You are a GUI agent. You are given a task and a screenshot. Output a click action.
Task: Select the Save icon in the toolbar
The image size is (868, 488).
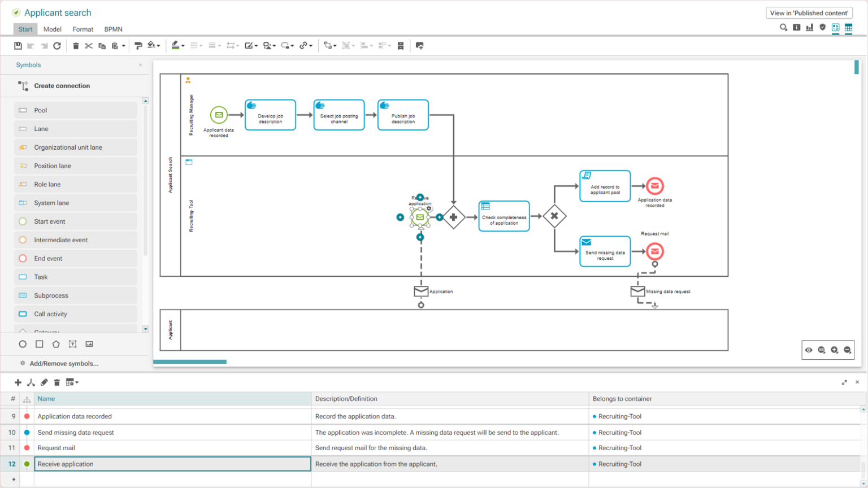pyautogui.click(x=17, y=45)
